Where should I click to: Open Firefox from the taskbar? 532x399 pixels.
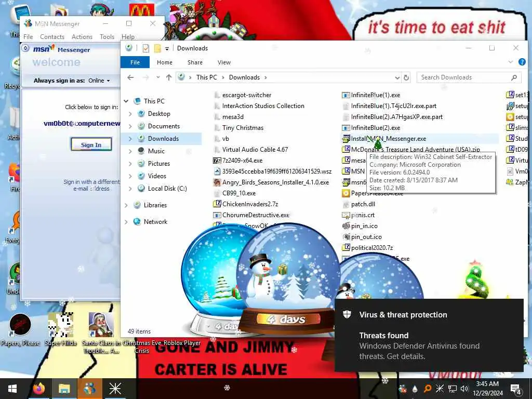pos(38,389)
